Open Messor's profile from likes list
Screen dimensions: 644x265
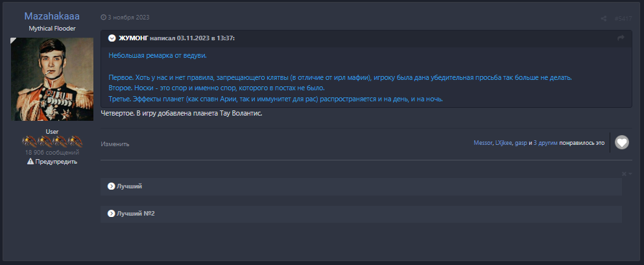(483, 142)
